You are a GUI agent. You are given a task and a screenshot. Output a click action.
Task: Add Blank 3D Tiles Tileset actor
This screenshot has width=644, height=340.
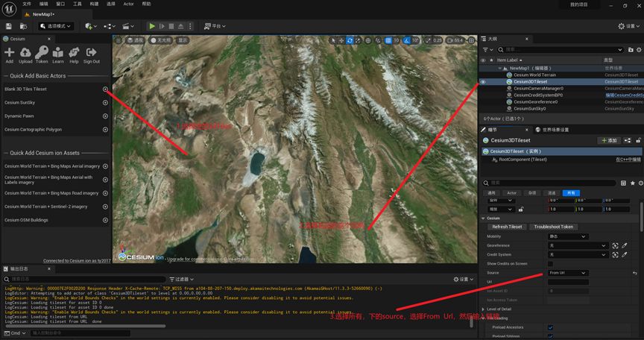click(105, 89)
